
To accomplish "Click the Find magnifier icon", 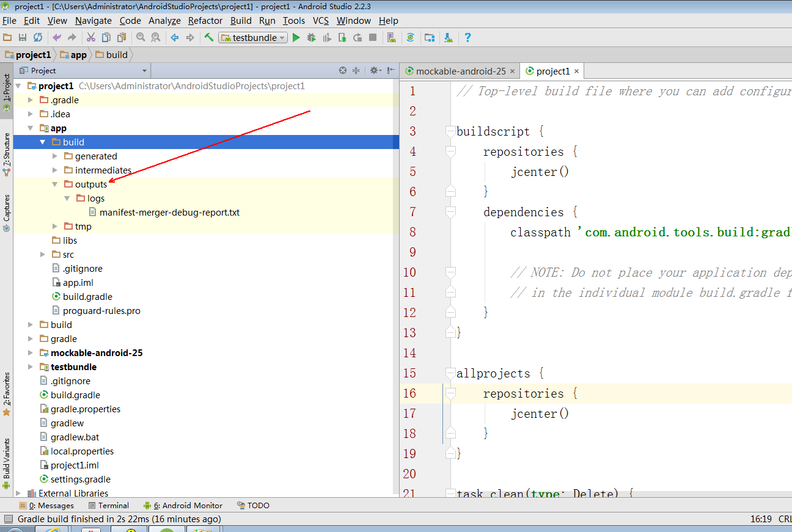I will click(x=141, y=37).
